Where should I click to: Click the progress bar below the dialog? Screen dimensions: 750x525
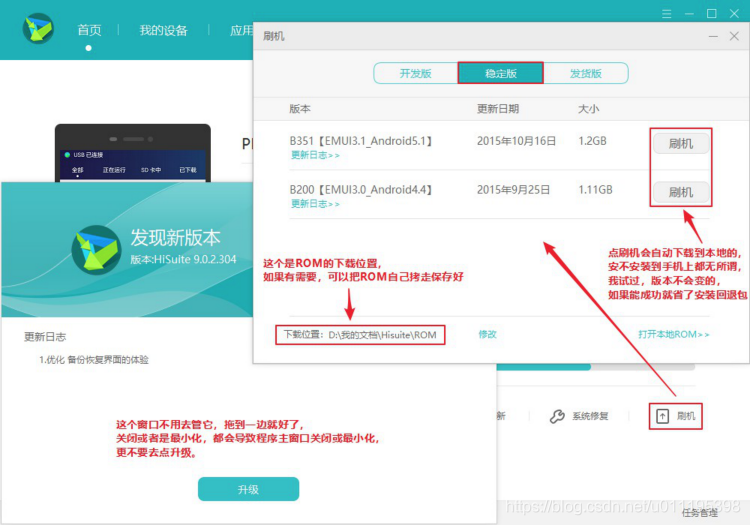point(596,367)
